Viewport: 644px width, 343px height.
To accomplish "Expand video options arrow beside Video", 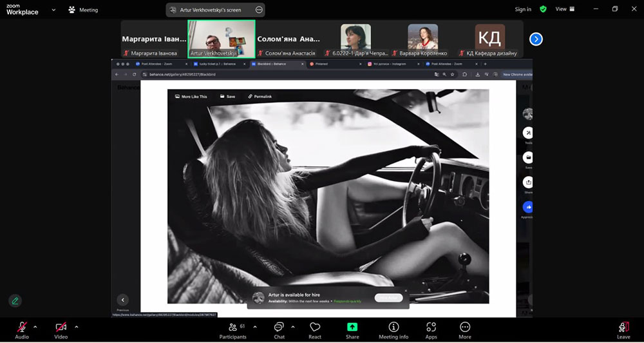I will pos(77,327).
